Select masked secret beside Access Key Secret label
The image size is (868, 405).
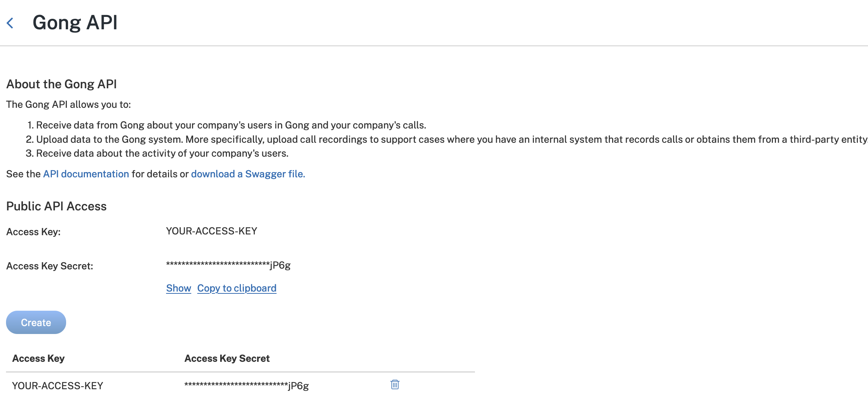[x=228, y=265]
